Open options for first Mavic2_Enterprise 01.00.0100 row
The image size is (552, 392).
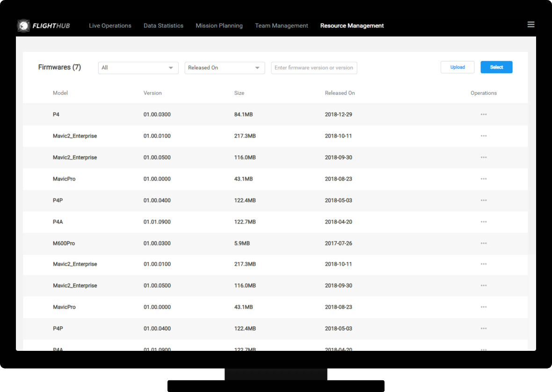point(483,136)
